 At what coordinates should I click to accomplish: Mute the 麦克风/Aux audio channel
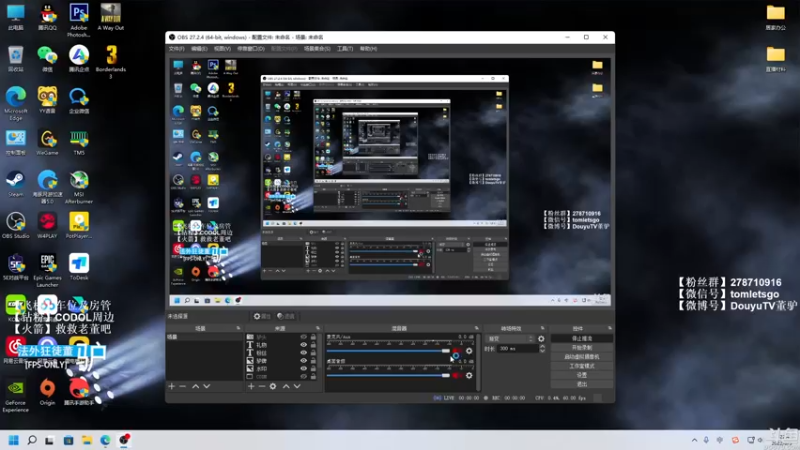(456, 352)
